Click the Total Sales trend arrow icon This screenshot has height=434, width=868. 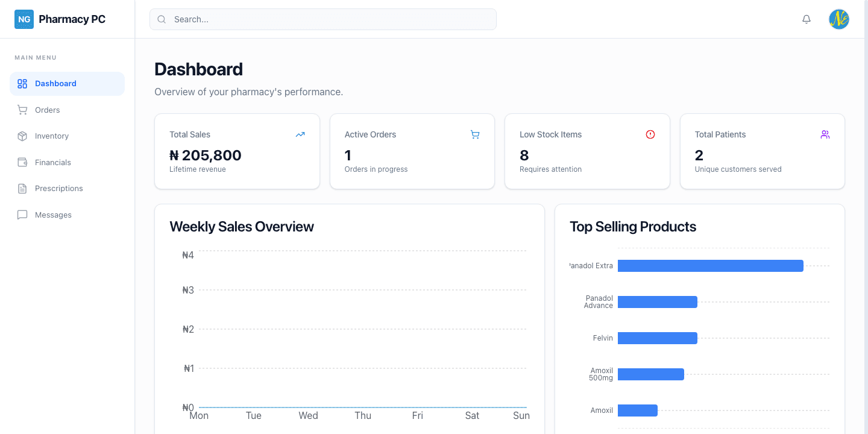tap(300, 134)
